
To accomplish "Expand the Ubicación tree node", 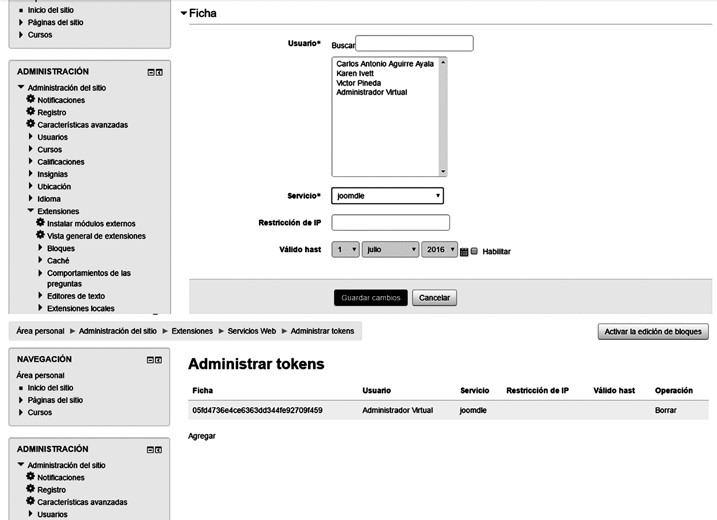I will (31, 186).
